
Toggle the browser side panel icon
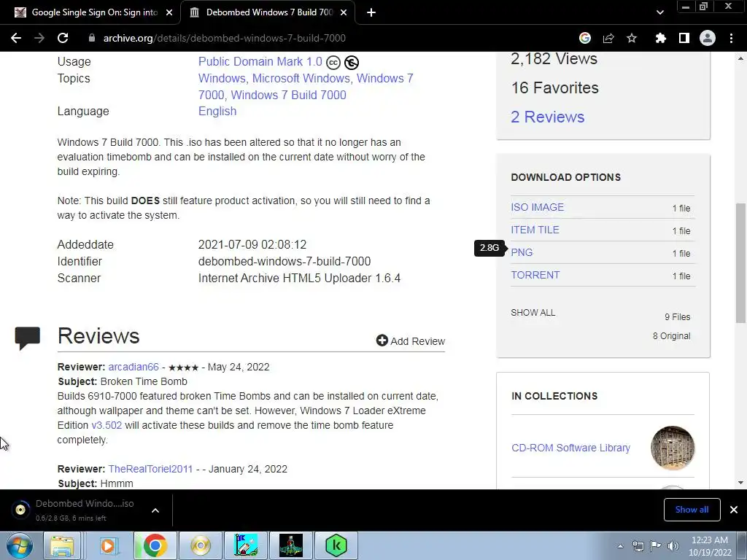click(684, 38)
